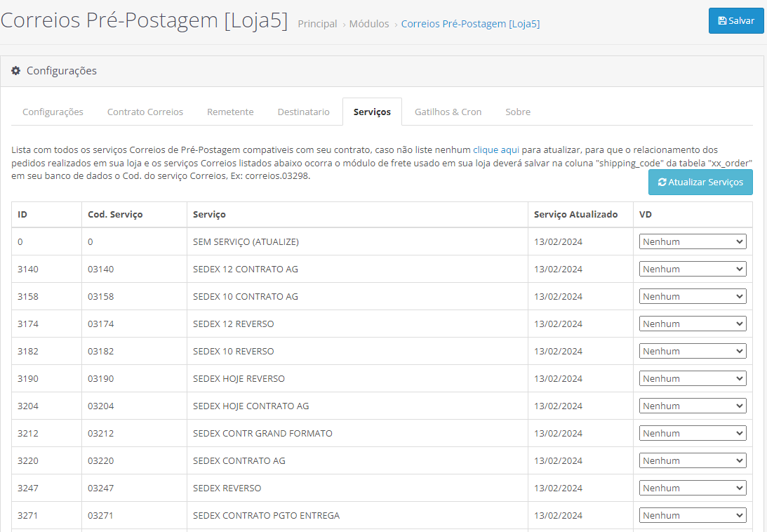The image size is (767, 532).
Task: Open VD dropdown for SEDEX HOJE CONTRATO AG
Action: click(693, 406)
